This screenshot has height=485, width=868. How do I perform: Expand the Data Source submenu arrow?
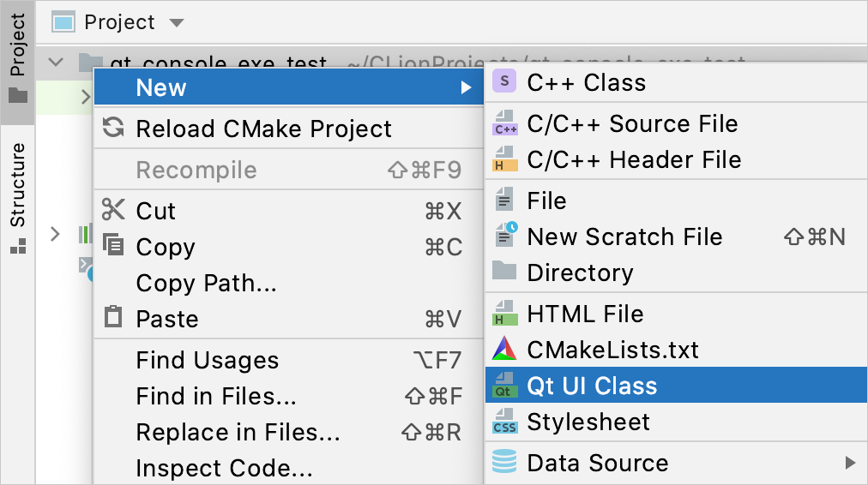coord(850,463)
